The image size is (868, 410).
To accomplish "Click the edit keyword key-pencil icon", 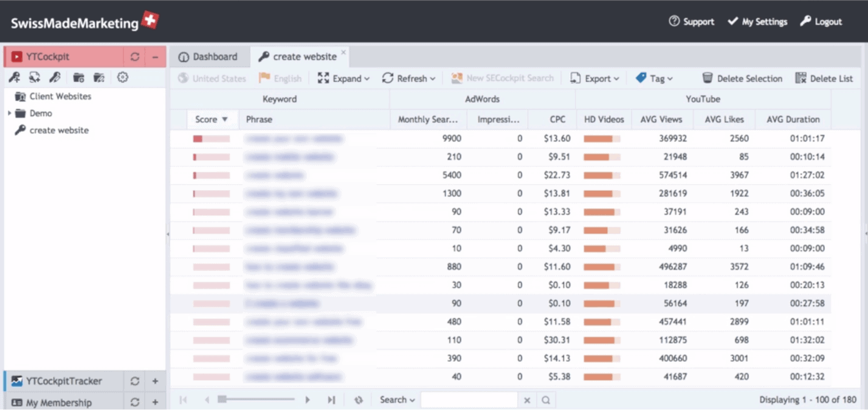I will [x=55, y=77].
